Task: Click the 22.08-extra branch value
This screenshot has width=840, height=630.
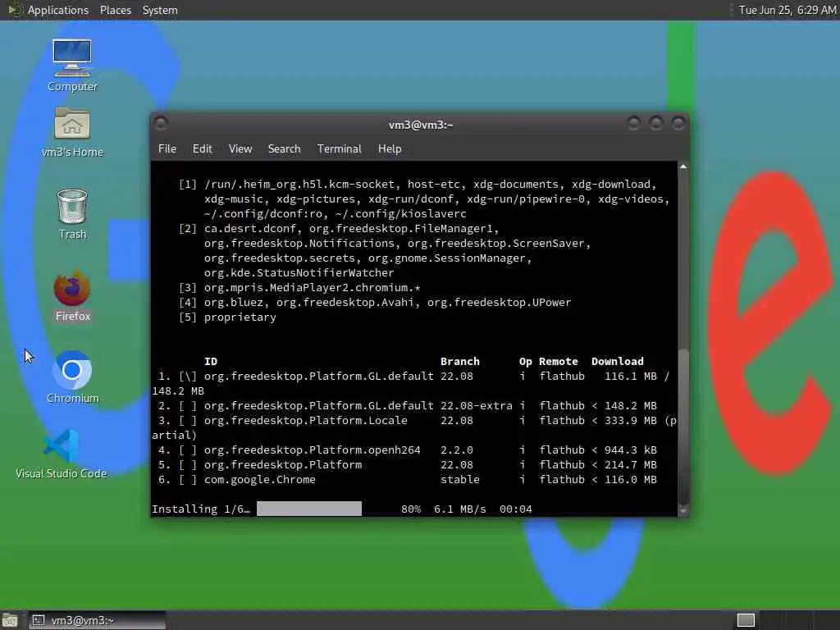Action: pos(477,405)
